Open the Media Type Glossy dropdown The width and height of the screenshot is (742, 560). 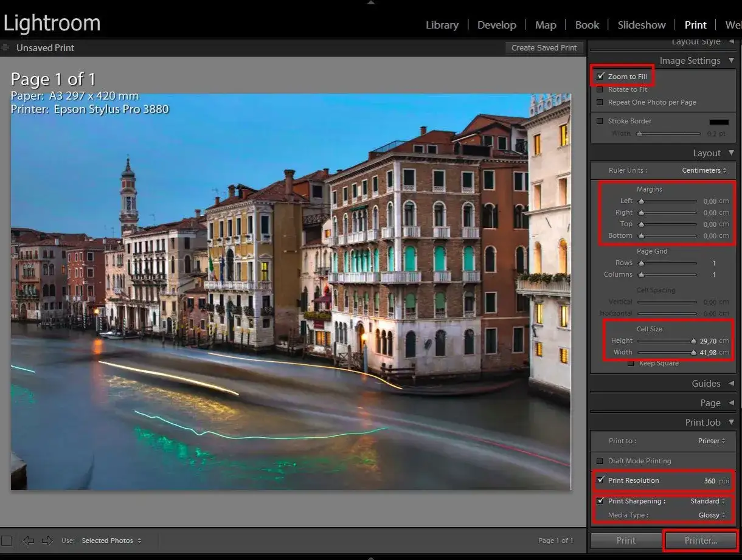(712, 516)
